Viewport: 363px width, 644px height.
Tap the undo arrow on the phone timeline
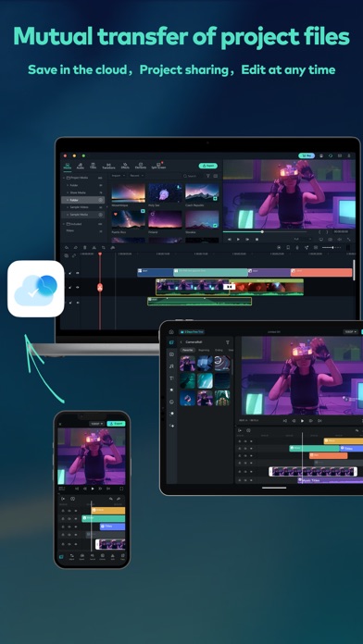(110, 499)
